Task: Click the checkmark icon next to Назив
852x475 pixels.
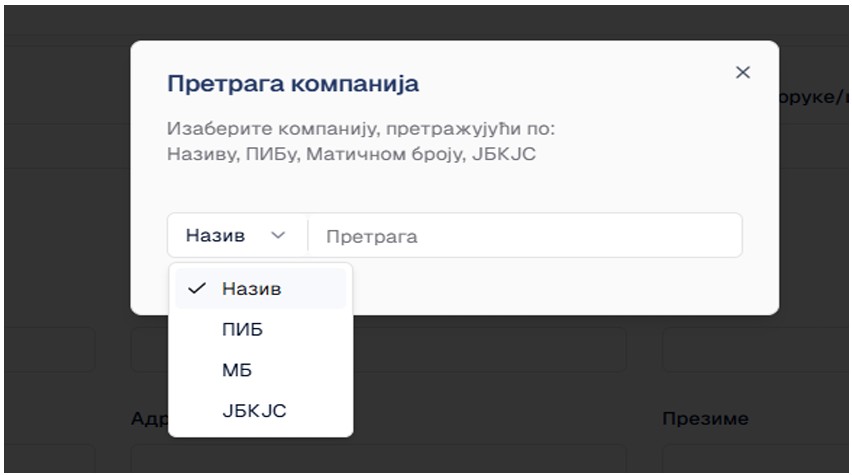Action: pyautogui.click(x=197, y=289)
